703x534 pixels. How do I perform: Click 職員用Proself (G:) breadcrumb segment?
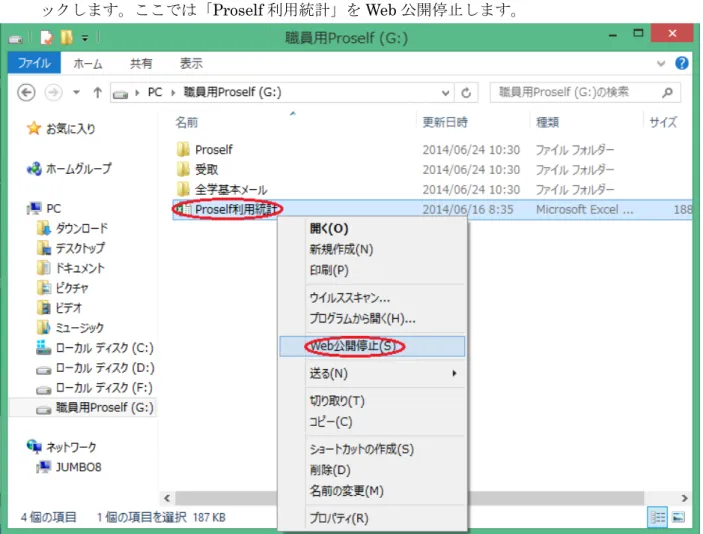pyautogui.click(x=232, y=92)
